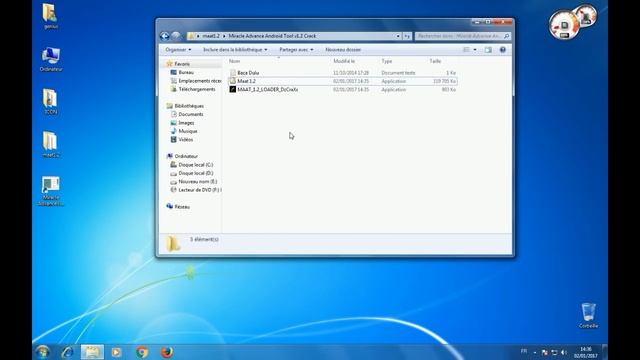Screen dimensions: 640x360
Task: Launch Firefox from the taskbar
Action: coord(167,352)
